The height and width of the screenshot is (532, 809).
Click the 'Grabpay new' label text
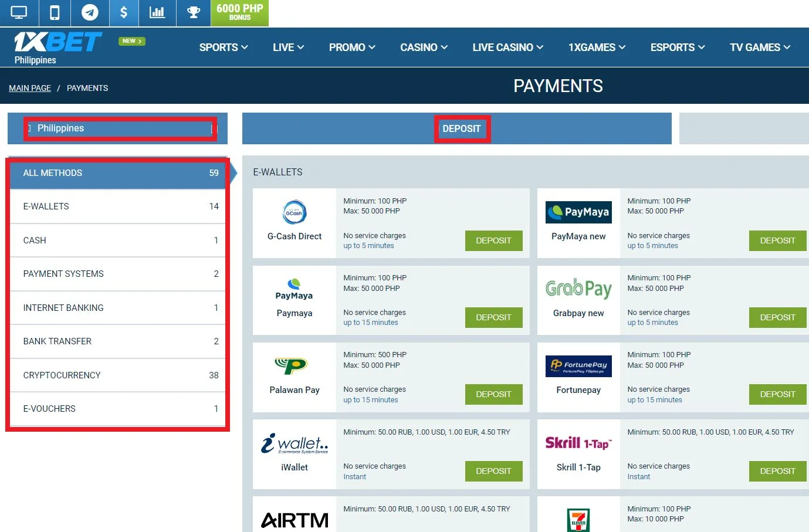[x=578, y=313]
